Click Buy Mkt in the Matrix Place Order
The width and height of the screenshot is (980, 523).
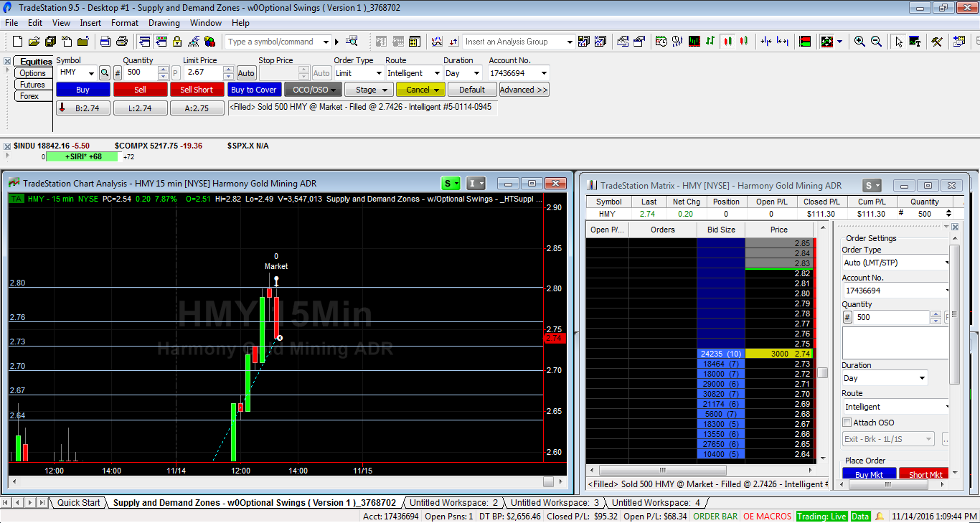[x=869, y=474]
